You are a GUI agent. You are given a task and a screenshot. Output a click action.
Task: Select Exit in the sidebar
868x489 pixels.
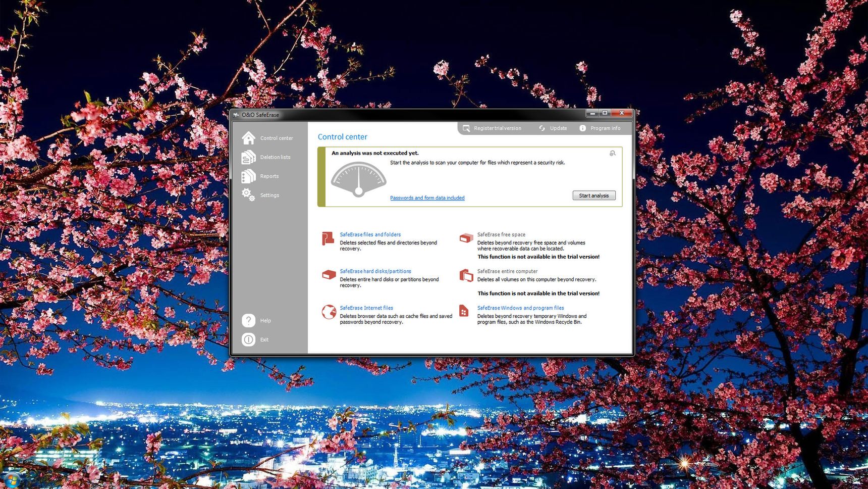pos(264,339)
